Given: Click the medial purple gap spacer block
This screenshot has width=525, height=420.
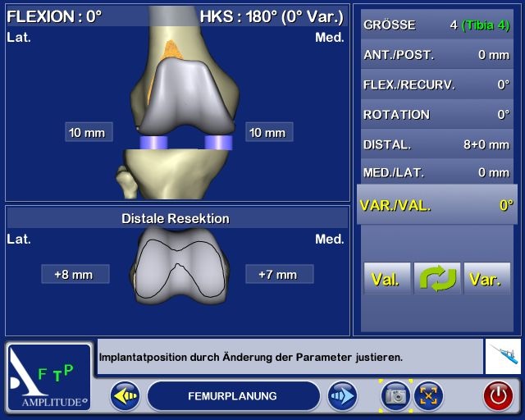Looking at the screenshot, I should [218, 143].
